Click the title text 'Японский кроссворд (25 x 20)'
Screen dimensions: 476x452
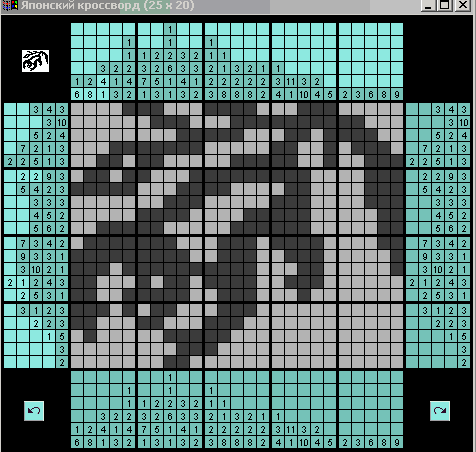(107, 6)
